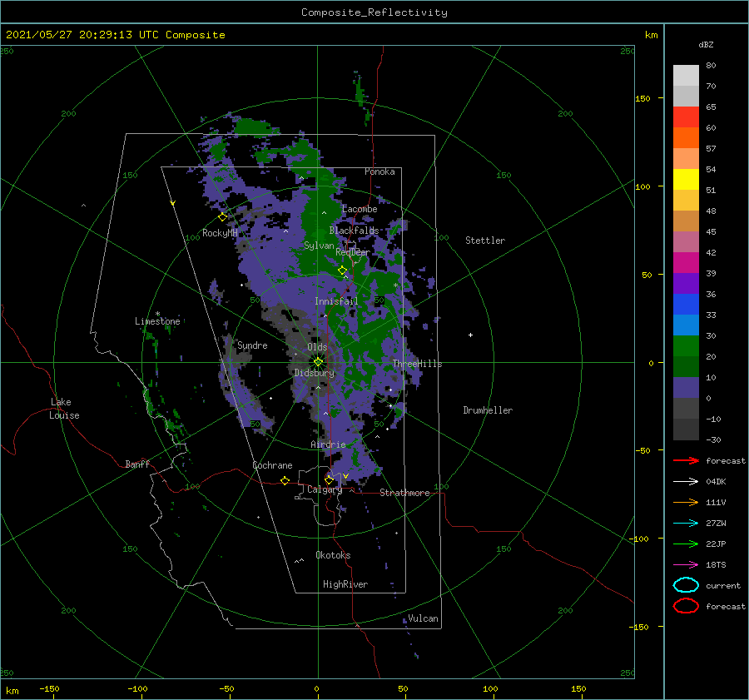Click the 18TS legend label
749x700 pixels.
(x=716, y=565)
